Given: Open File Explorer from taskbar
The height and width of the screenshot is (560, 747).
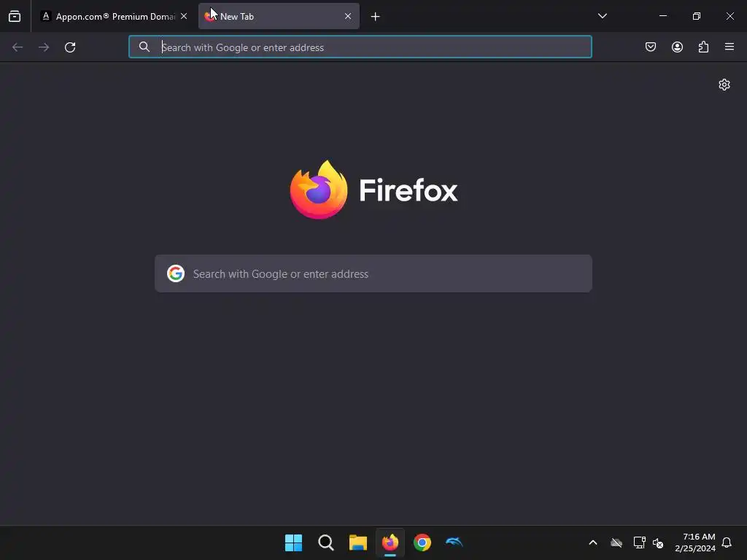Looking at the screenshot, I should pyautogui.click(x=357, y=542).
